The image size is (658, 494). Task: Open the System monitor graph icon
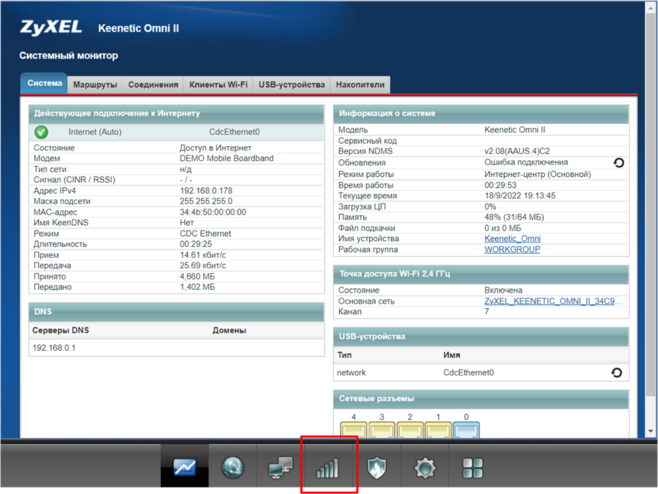pos(185,467)
